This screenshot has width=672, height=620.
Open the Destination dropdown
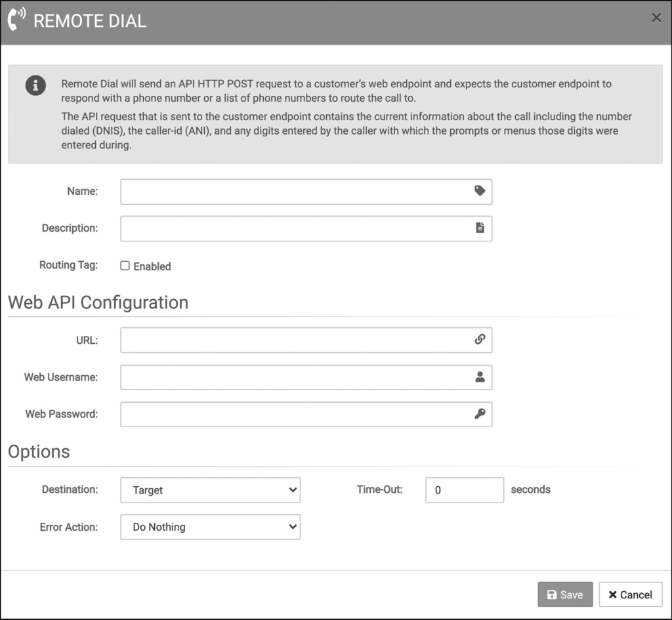click(x=210, y=490)
